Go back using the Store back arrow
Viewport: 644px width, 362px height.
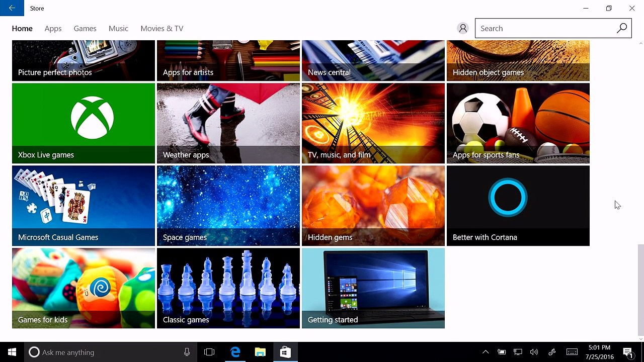coord(12,8)
